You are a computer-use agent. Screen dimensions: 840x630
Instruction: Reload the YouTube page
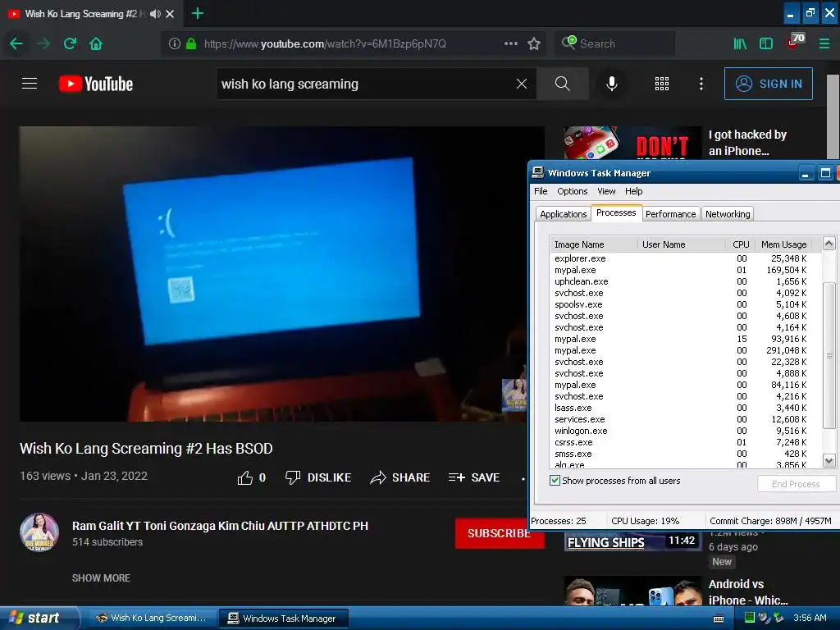pyautogui.click(x=70, y=43)
